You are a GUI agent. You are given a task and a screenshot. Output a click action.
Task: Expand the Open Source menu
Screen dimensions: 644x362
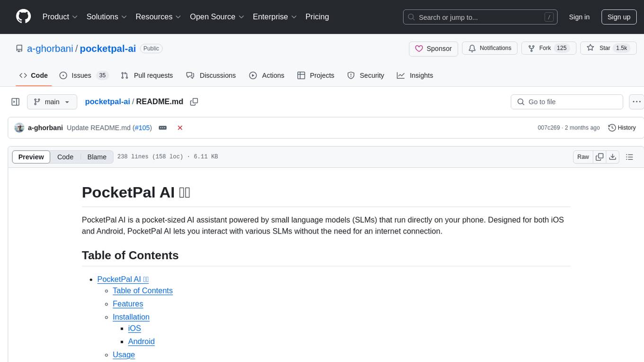pyautogui.click(x=217, y=17)
